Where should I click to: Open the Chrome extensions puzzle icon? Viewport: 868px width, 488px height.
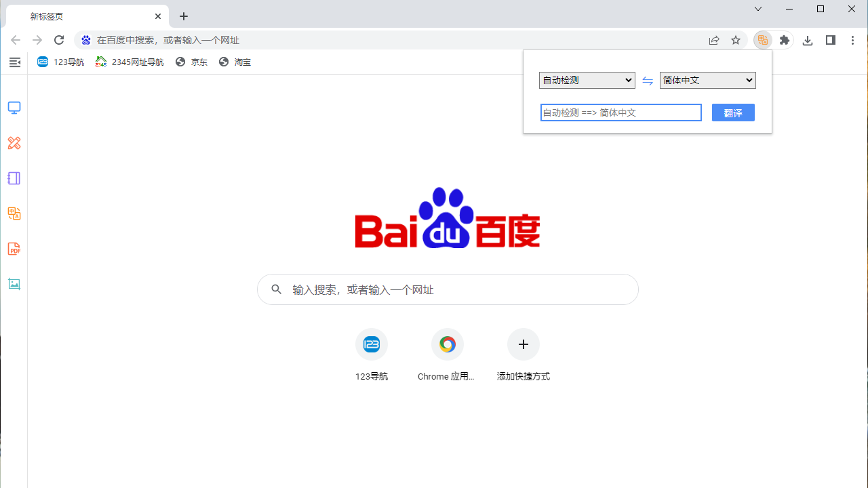(785, 40)
